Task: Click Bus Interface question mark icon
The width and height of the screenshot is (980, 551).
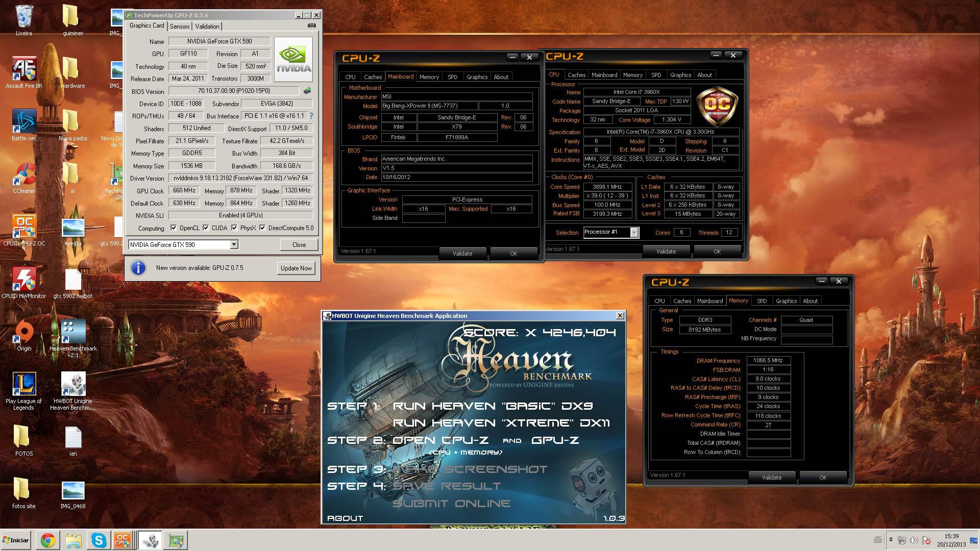Action: (311, 116)
